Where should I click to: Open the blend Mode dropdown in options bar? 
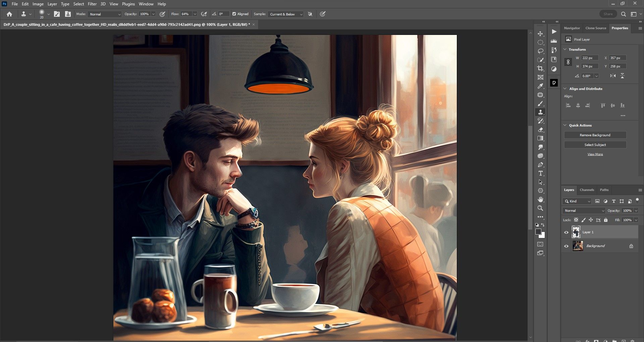click(x=105, y=14)
